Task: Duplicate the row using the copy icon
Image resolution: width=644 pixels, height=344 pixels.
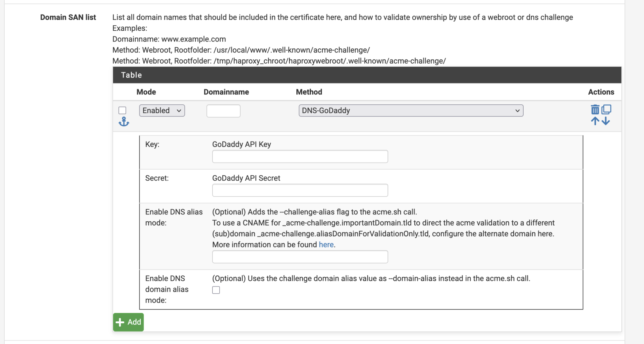Action: tap(606, 110)
